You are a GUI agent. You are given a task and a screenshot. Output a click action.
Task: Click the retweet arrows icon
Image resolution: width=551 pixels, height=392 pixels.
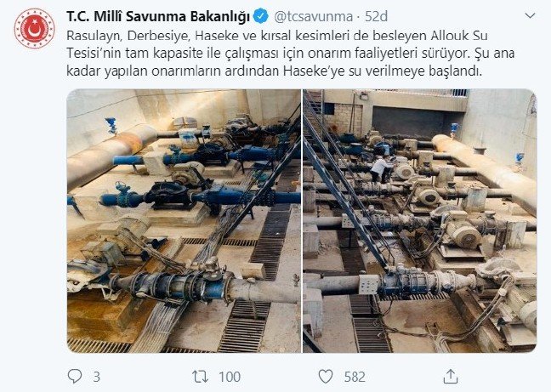pyautogui.click(x=201, y=377)
